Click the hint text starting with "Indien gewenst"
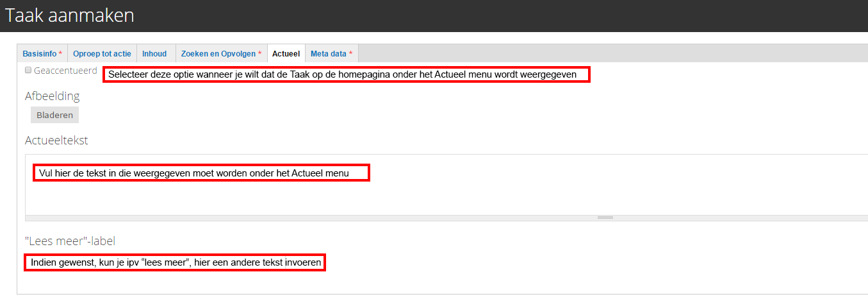 coord(175,262)
